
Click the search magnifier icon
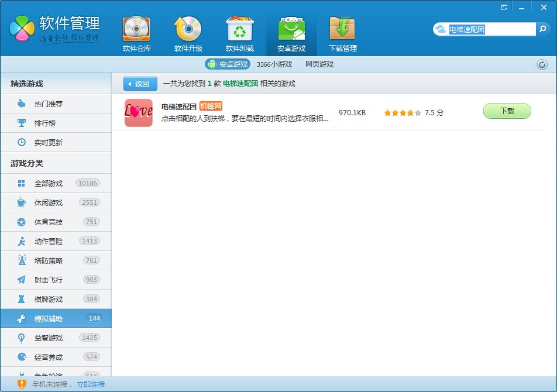click(x=542, y=29)
